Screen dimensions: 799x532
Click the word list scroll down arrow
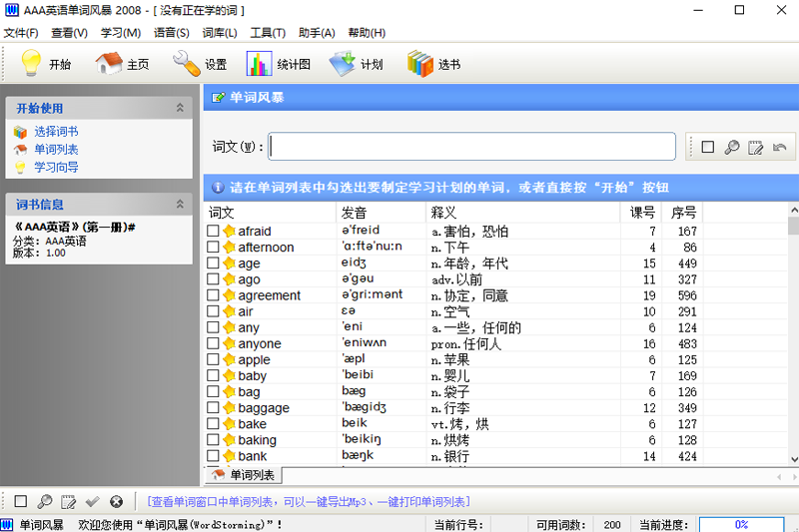[x=794, y=459]
